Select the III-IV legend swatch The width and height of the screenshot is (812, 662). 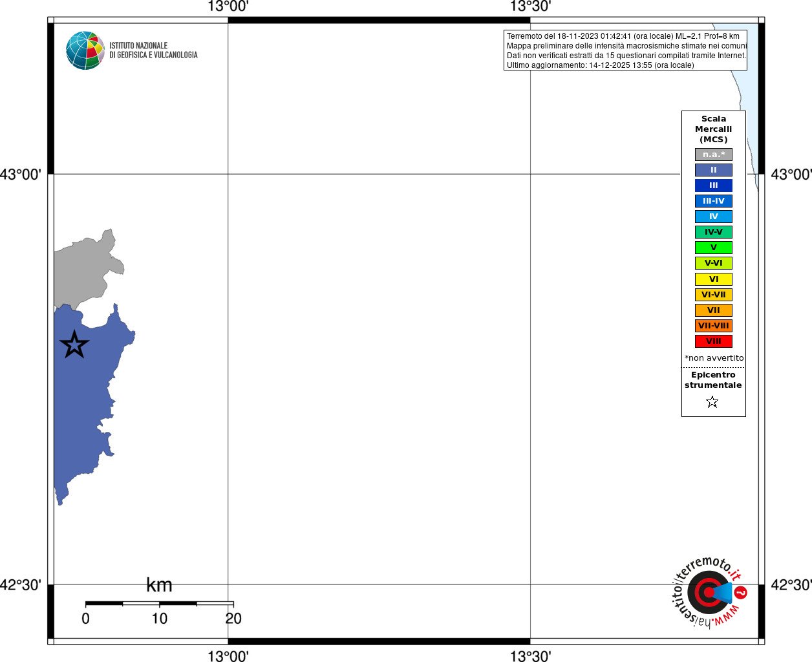pos(714,201)
